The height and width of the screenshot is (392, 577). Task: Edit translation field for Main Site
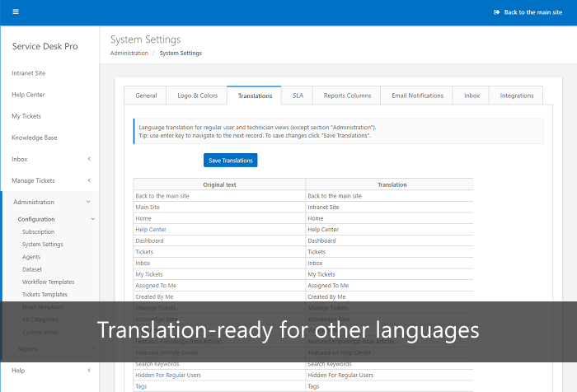tap(389, 207)
